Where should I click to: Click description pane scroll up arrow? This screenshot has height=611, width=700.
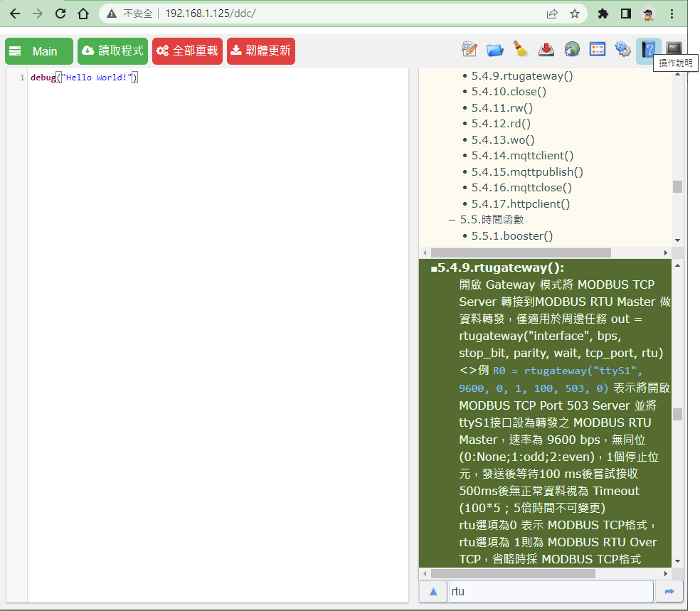(x=678, y=265)
